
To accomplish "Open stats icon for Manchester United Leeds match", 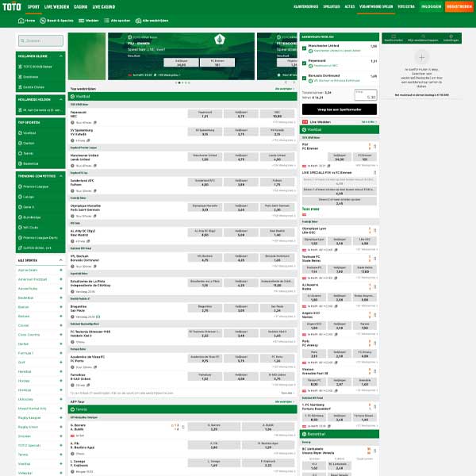I will pyautogui.click(x=95, y=166).
